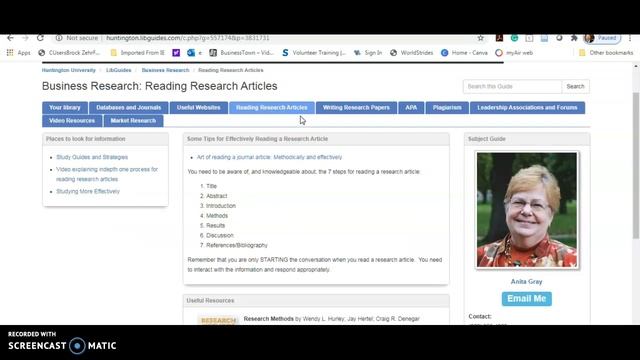
Task: Expand the Other bookmarks folder
Action: (x=606, y=53)
